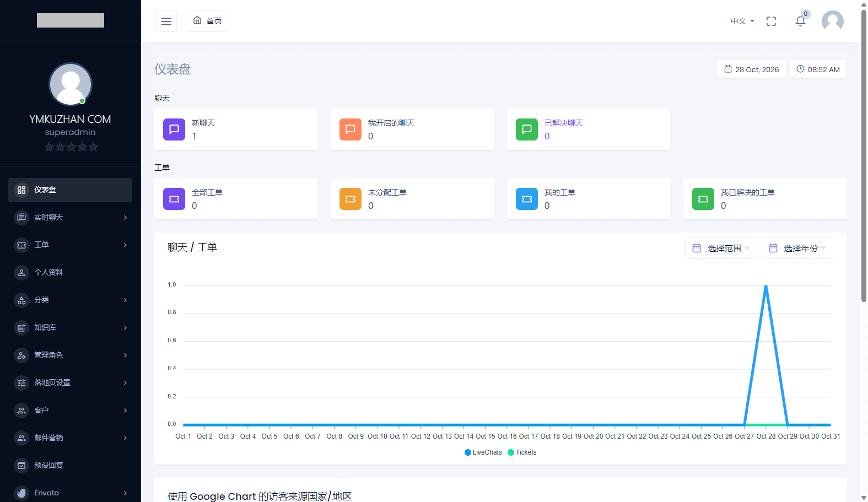
Task: Click the Envato leaf icon in sidebar
Action: click(x=21, y=493)
